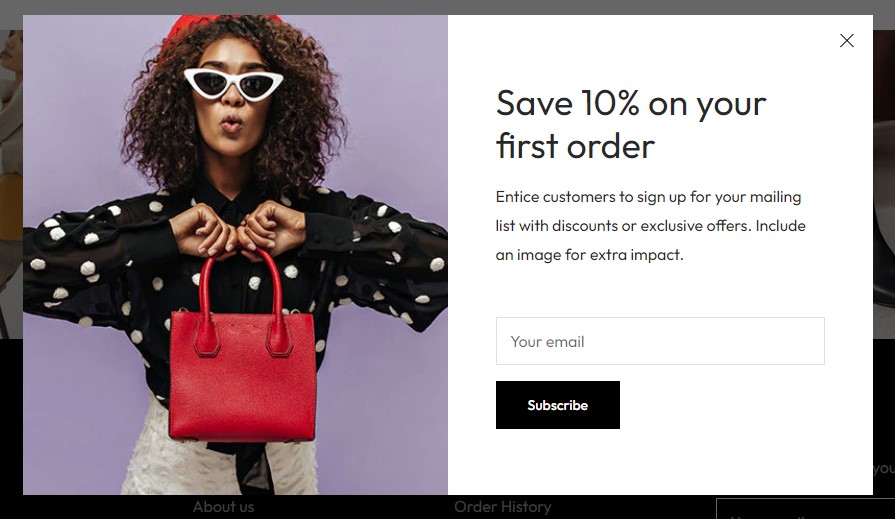Click the partially hidden 'you' footer text
This screenshot has height=519, width=895.
[884, 468]
